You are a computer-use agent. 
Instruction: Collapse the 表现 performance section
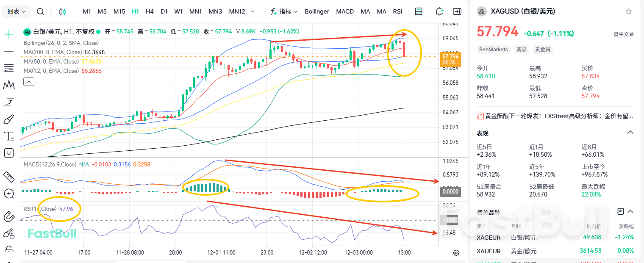point(629,132)
